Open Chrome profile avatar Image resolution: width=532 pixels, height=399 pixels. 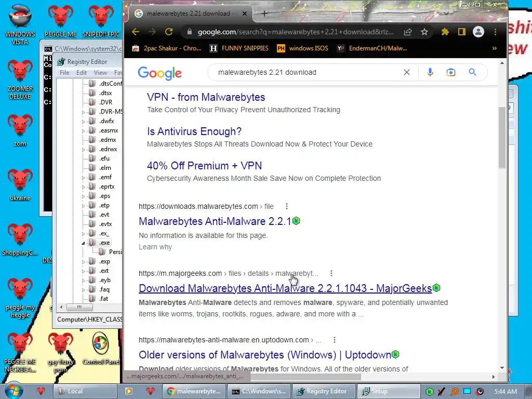click(x=478, y=32)
